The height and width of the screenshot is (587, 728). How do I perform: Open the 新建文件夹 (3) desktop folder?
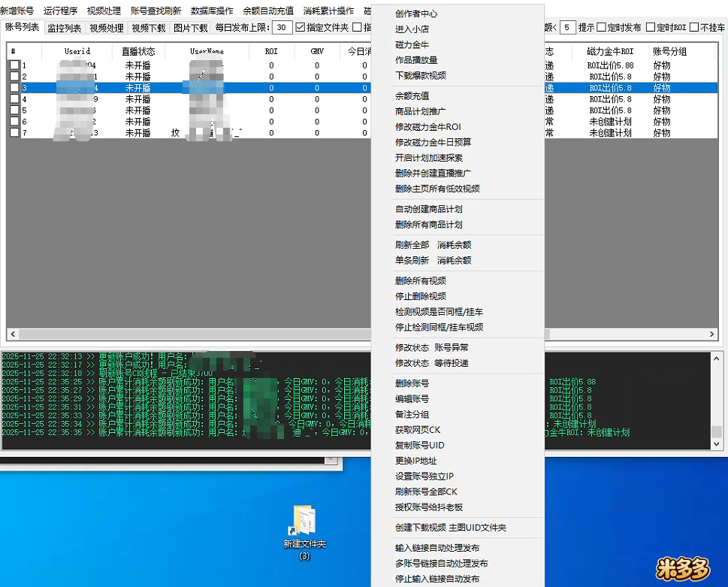coord(304,522)
